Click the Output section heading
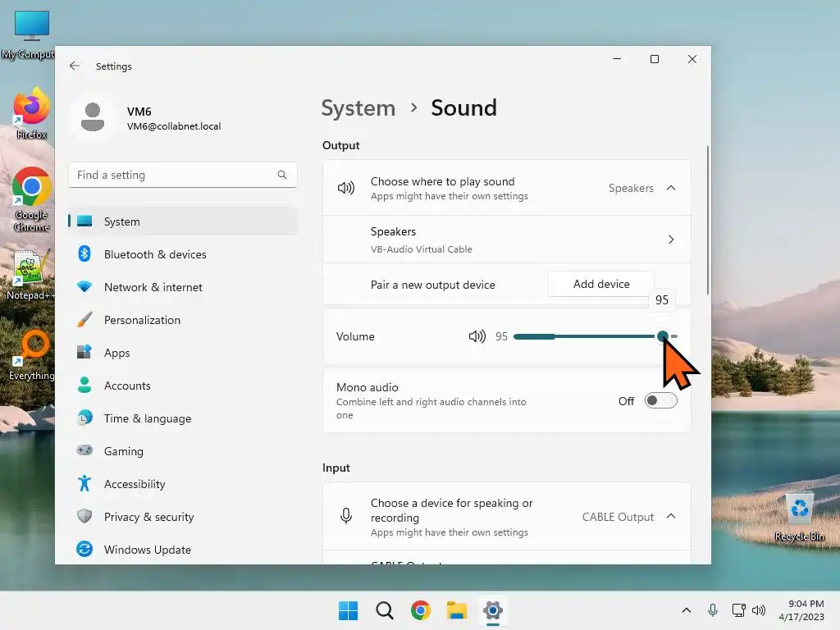The height and width of the screenshot is (630, 840). point(340,145)
